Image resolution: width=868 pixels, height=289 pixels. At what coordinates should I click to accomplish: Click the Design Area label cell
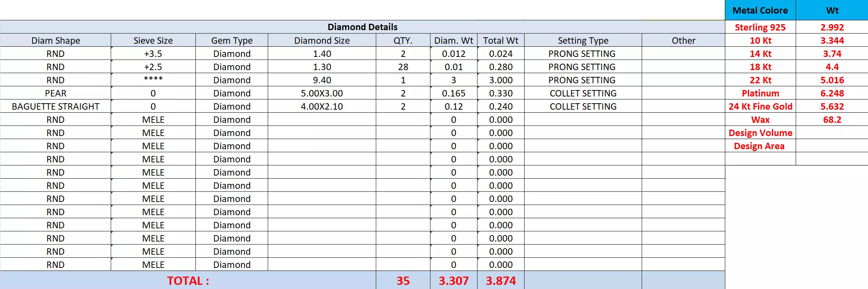point(760,146)
